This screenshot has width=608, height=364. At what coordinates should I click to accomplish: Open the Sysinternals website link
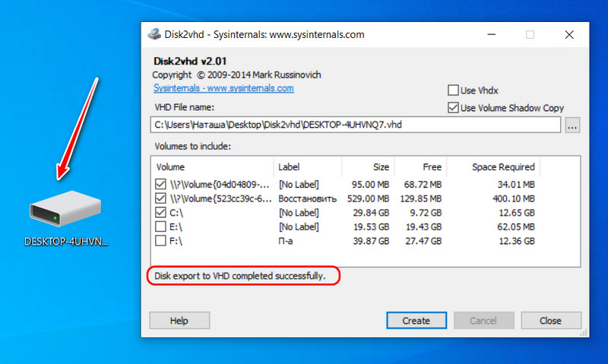coord(223,88)
